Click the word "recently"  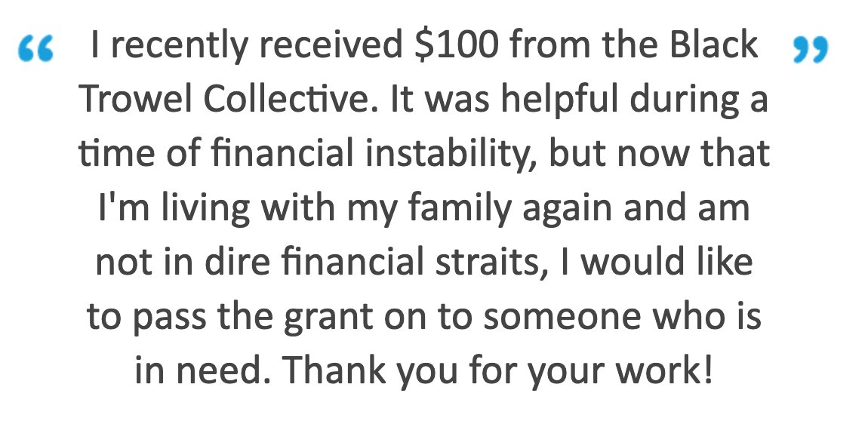[x=179, y=48]
